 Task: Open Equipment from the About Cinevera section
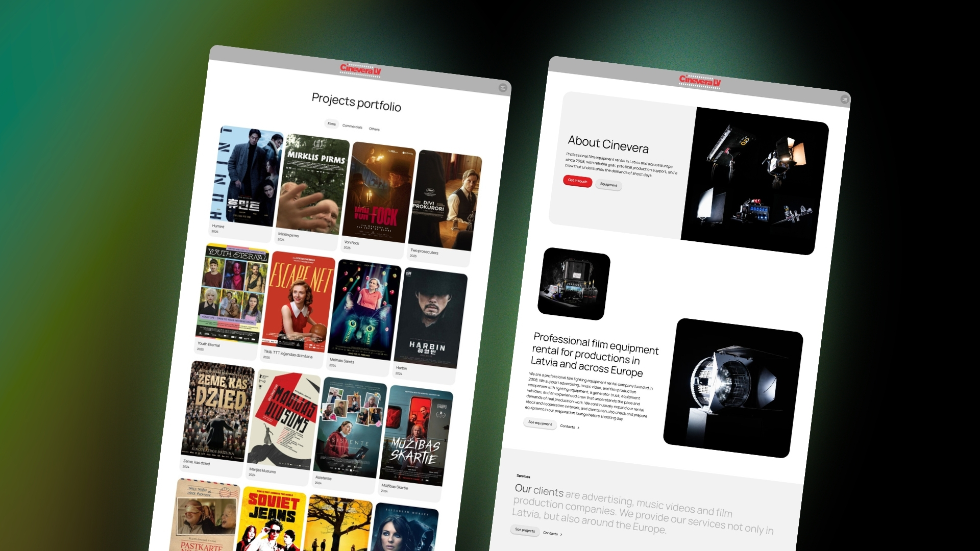tap(608, 185)
